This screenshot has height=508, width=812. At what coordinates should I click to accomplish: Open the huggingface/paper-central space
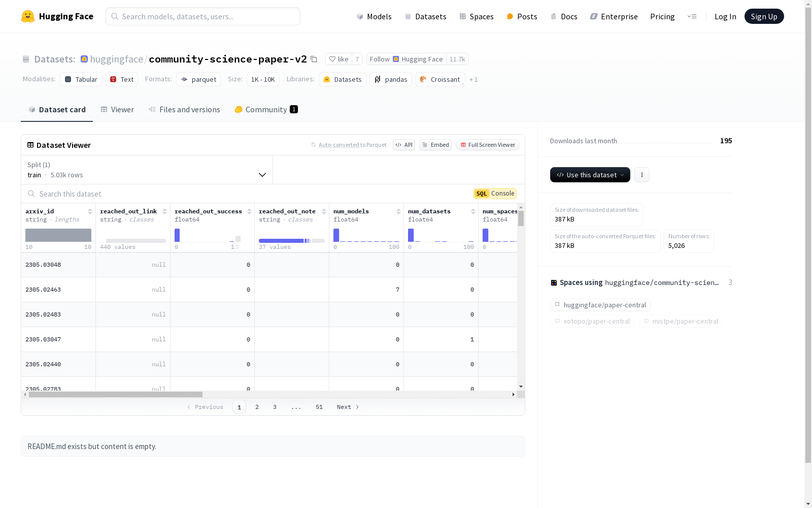click(x=600, y=305)
